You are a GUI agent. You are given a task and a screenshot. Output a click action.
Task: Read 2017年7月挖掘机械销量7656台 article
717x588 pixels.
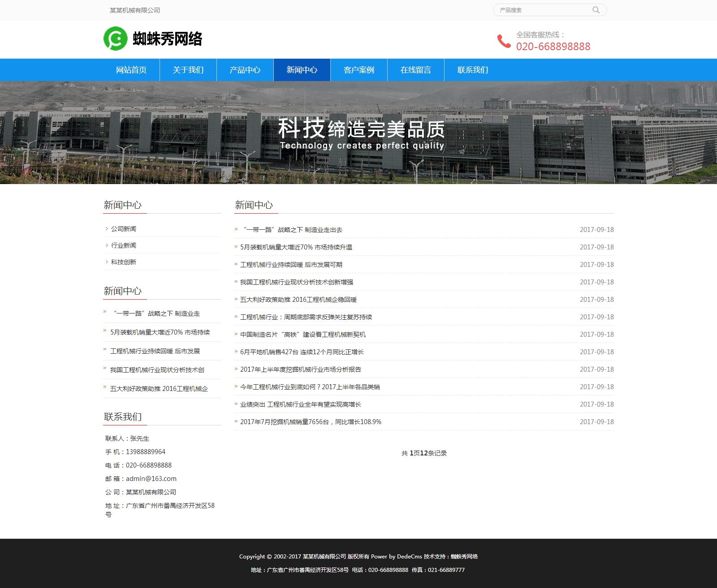tap(311, 422)
